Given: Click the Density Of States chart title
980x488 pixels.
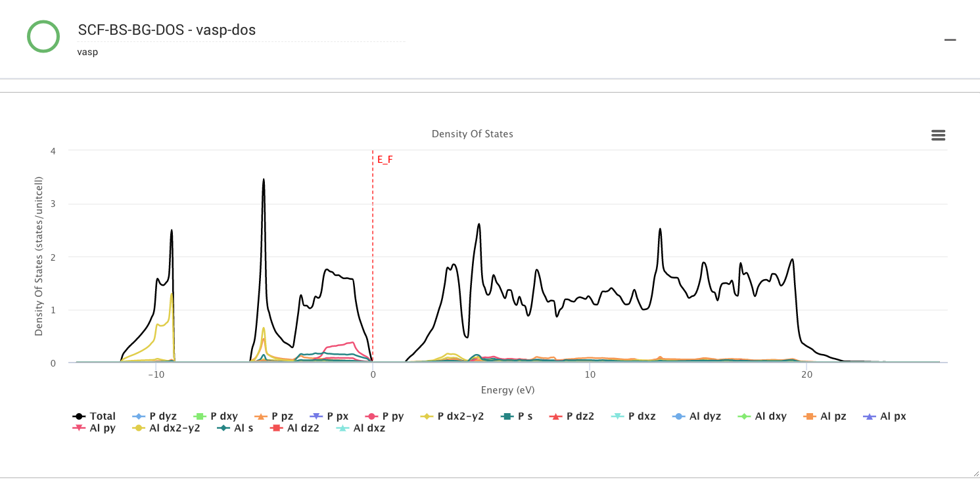Looking at the screenshot, I should 472,134.
